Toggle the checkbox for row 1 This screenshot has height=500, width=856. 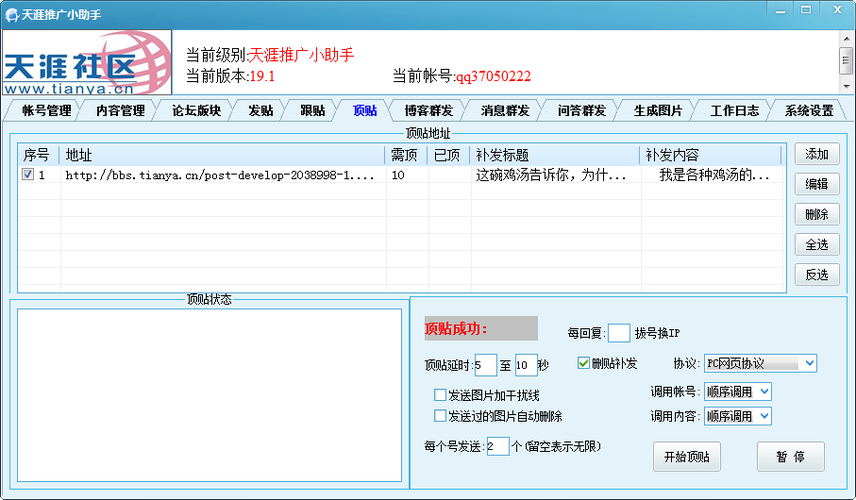(x=28, y=174)
